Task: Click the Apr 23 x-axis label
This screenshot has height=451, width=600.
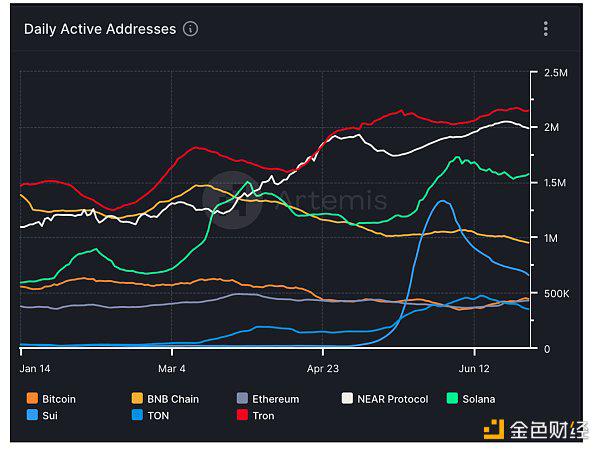Action: tap(323, 369)
